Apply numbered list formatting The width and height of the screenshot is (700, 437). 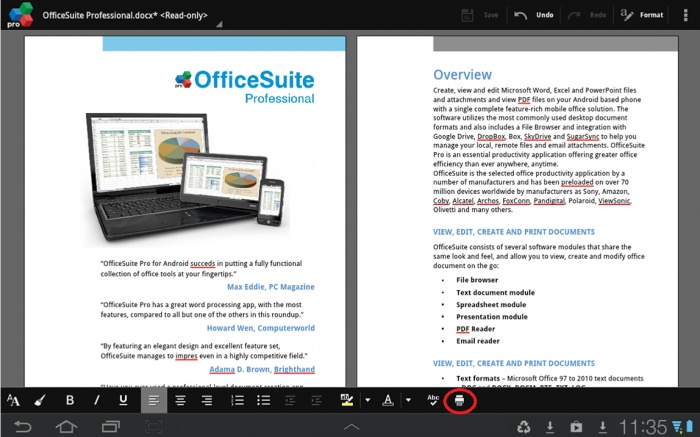[237, 400]
